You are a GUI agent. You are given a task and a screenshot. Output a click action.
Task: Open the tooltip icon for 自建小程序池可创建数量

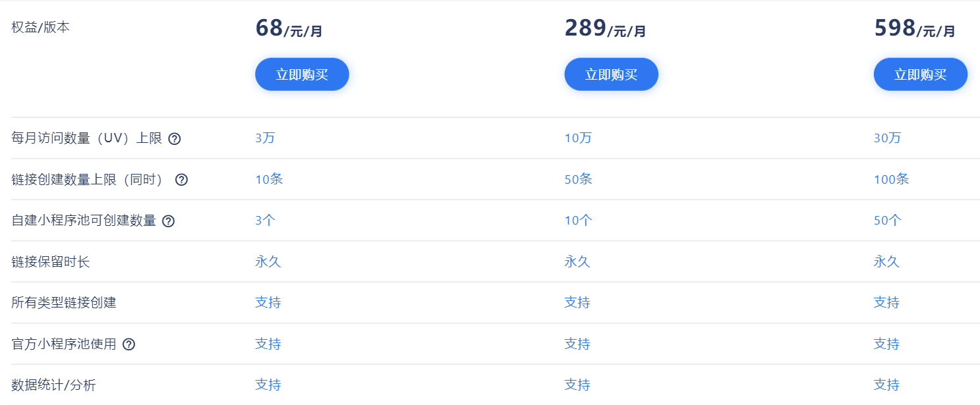(169, 221)
